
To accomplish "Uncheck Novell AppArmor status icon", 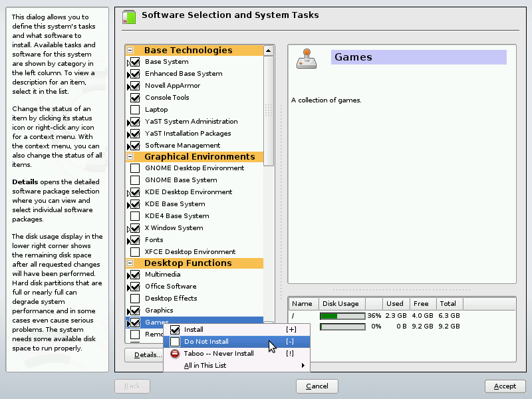I will click(x=135, y=86).
